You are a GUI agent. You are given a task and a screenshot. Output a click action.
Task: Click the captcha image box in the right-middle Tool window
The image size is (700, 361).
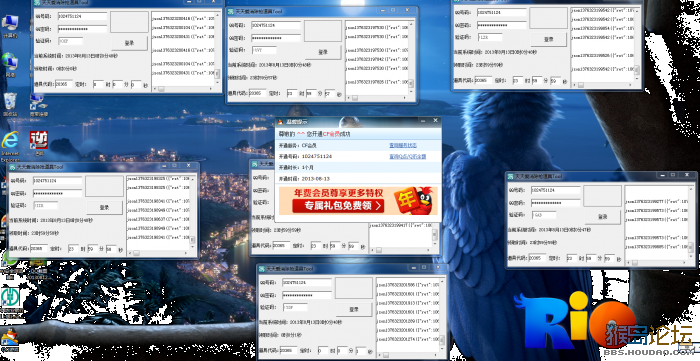tap(602, 196)
